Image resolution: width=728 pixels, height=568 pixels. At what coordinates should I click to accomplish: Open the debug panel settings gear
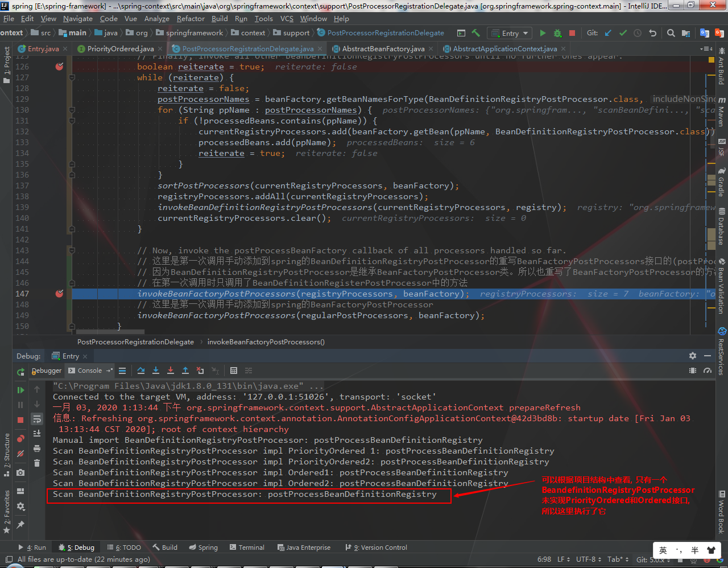click(x=693, y=356)
